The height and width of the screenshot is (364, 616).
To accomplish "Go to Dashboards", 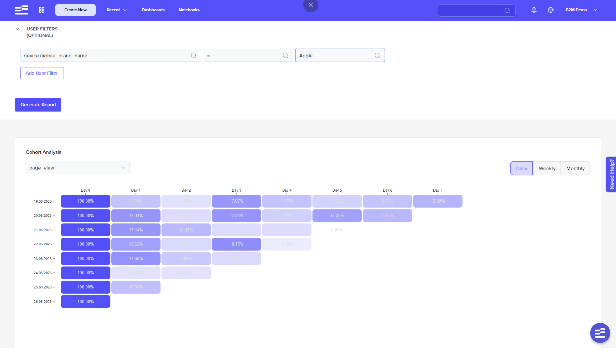I will coord(153,10).
